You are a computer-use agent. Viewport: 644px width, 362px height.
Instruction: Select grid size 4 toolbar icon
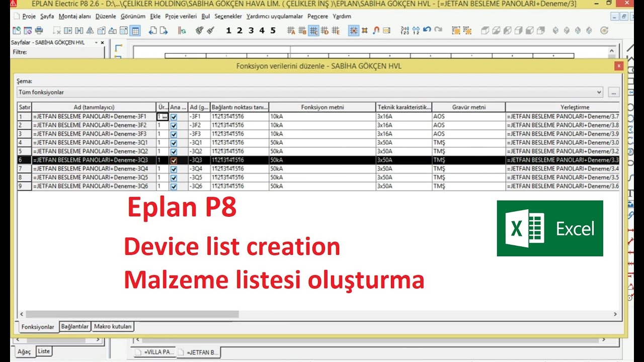262,31
